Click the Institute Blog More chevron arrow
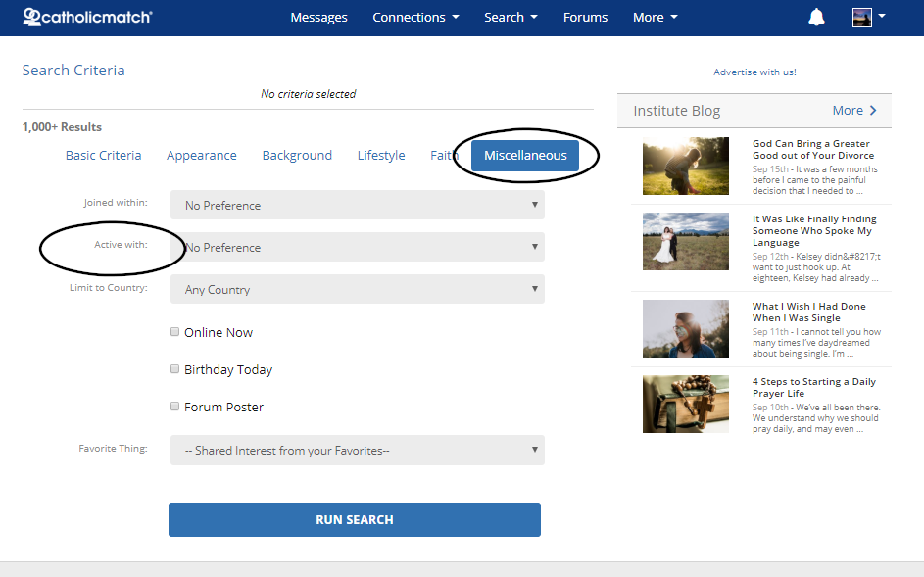Image resolution: width=924 pixels, height=577 pixels. (873, 111)
